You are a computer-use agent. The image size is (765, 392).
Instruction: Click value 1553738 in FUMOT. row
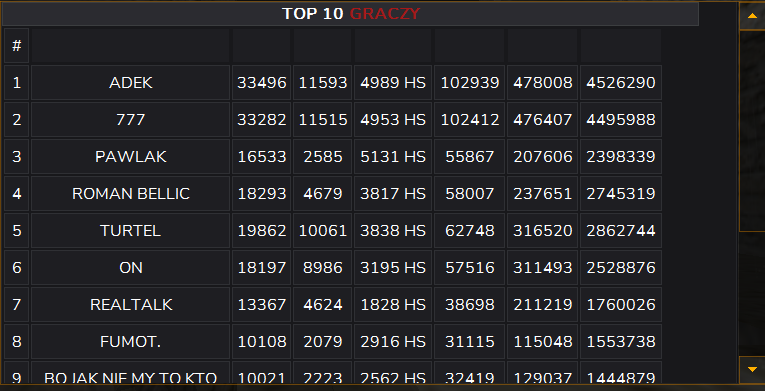621,342
